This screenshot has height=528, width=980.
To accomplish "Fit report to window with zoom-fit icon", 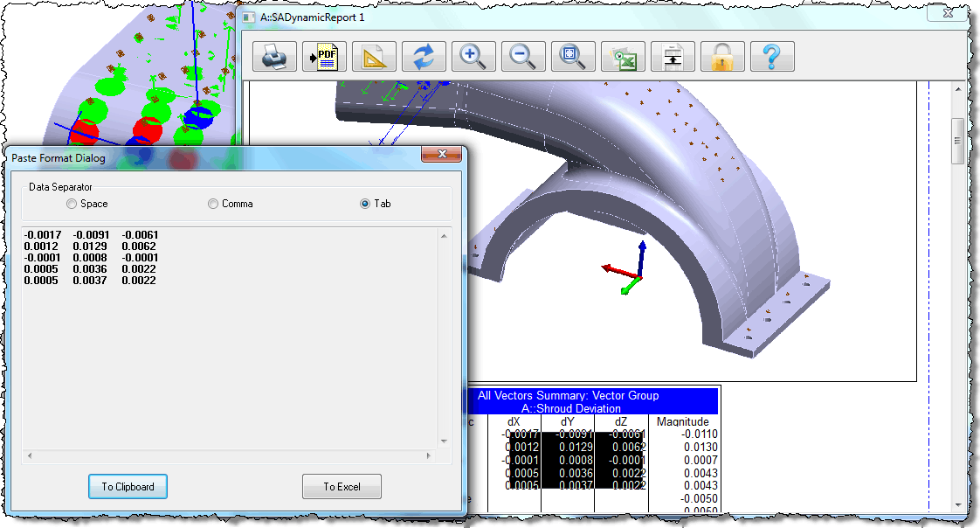I will coord(573,56).
